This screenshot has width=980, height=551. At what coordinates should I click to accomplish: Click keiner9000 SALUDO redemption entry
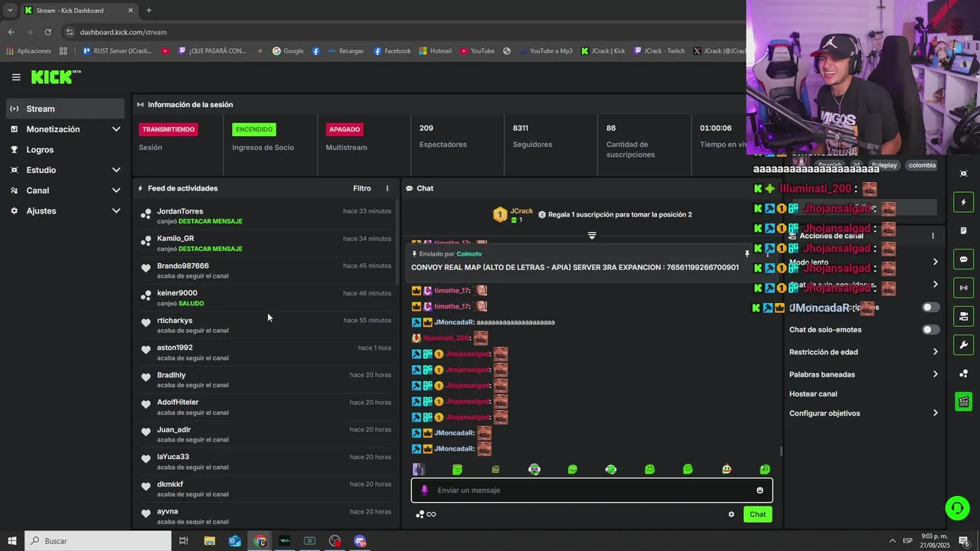266,298
